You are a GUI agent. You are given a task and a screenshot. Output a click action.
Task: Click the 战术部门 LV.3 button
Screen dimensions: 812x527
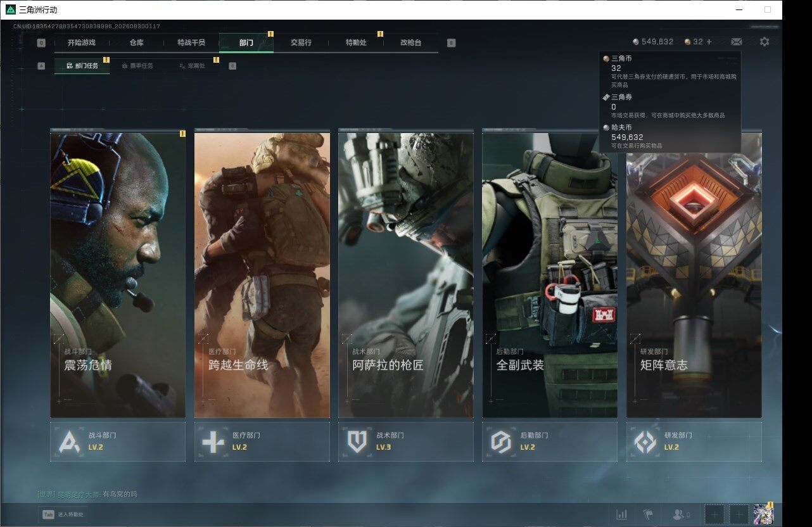point(406,441)
